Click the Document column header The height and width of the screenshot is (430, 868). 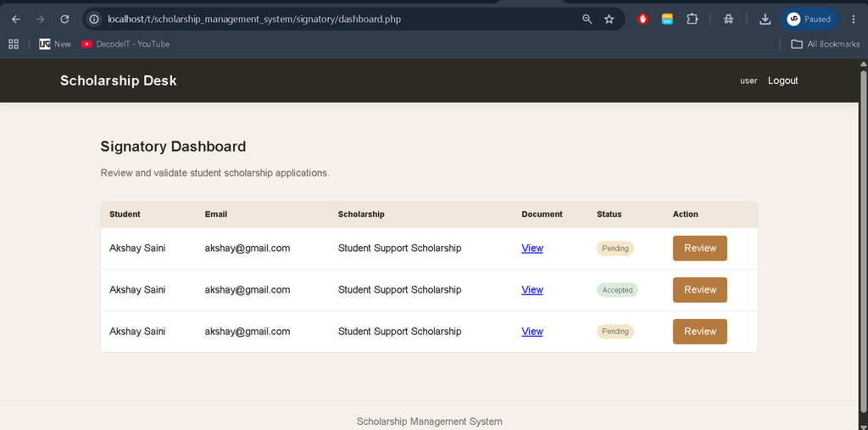pos(542,215)
